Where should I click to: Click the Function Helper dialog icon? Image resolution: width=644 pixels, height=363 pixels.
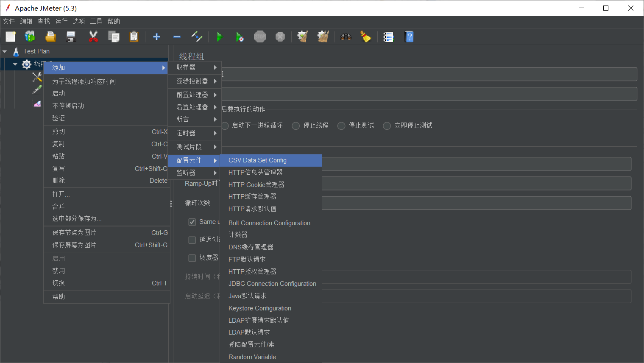[x=388, y=36]
